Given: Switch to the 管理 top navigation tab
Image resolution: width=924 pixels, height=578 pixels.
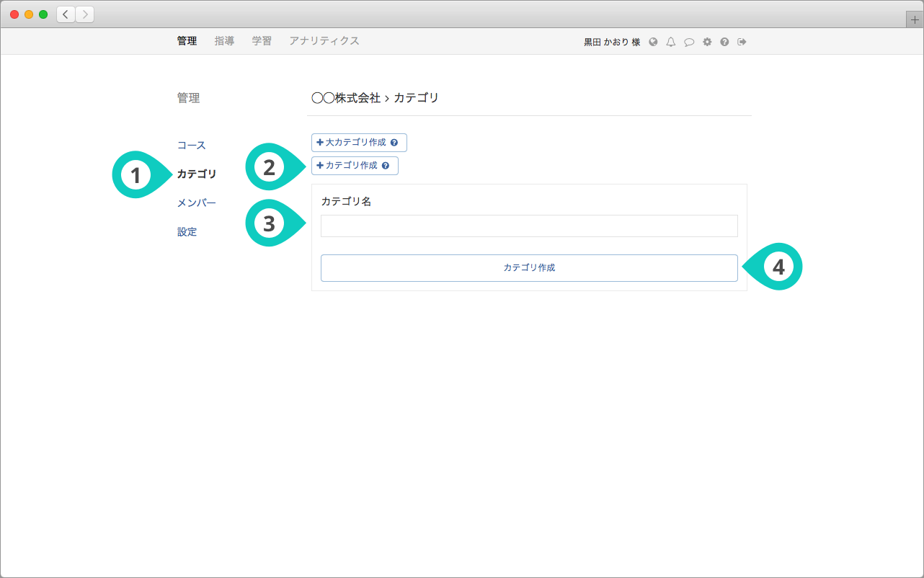Looking at the screenshot, I should click(187, 41).
